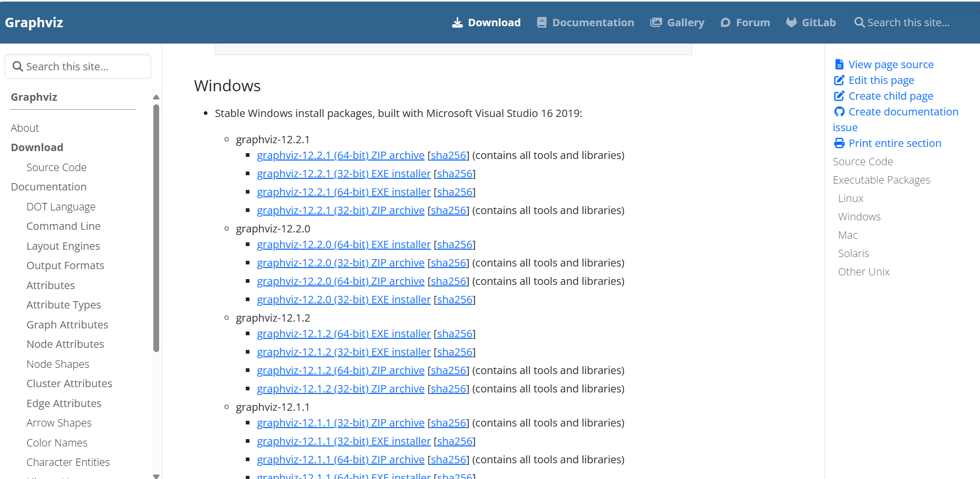The image size is (980, 479).
Task: Click the View page source file icon
Action: pos(839,65)
